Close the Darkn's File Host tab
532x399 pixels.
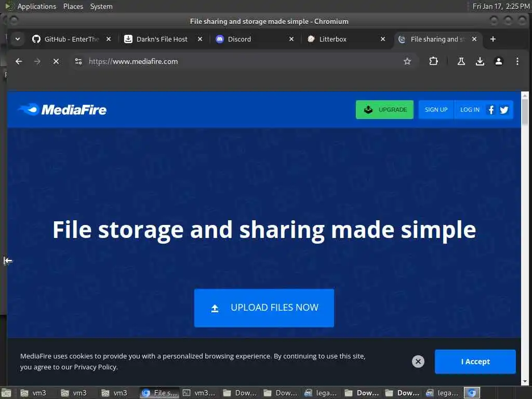coord(200,39)
